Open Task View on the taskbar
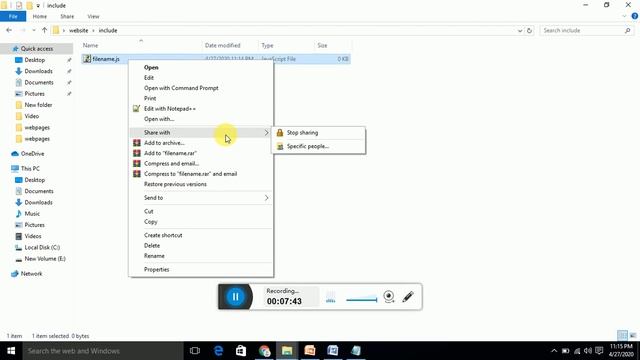The width and height of the screenshot is (640, 360). tap(195, 351)
